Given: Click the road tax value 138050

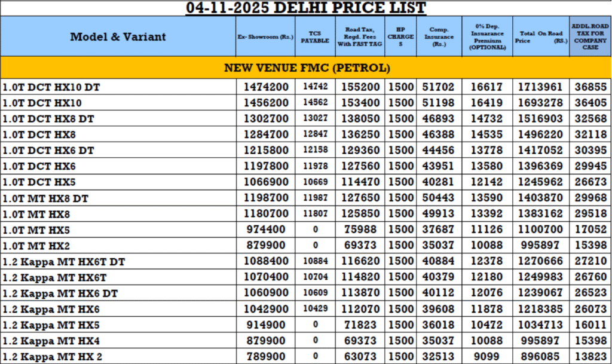Looking at the screenshot, I should (x=361, y=119).
